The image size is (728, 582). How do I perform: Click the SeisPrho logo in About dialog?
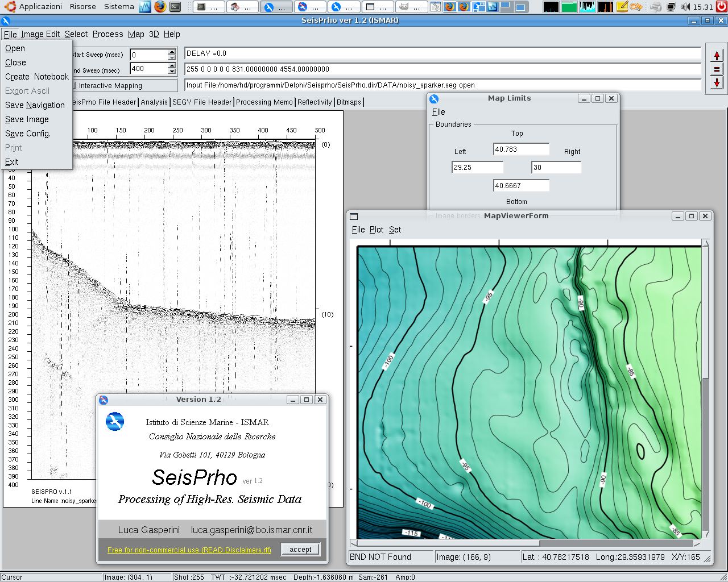tap(115, 422)
